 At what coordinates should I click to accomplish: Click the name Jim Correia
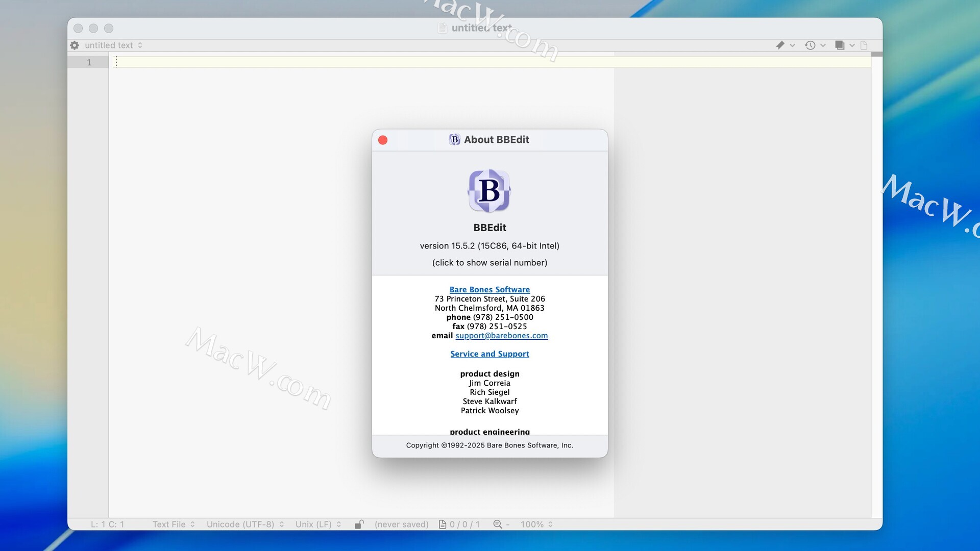pyautogui.click(x=489, y=383)
